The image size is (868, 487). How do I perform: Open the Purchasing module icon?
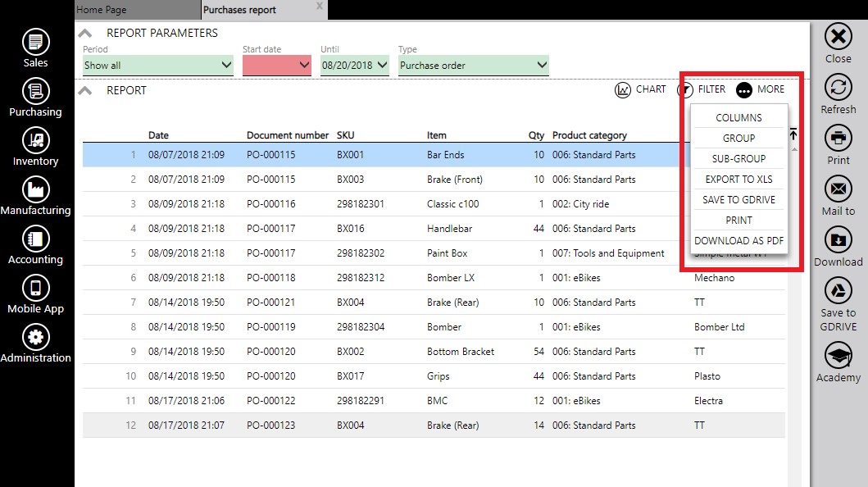(35, 91)
